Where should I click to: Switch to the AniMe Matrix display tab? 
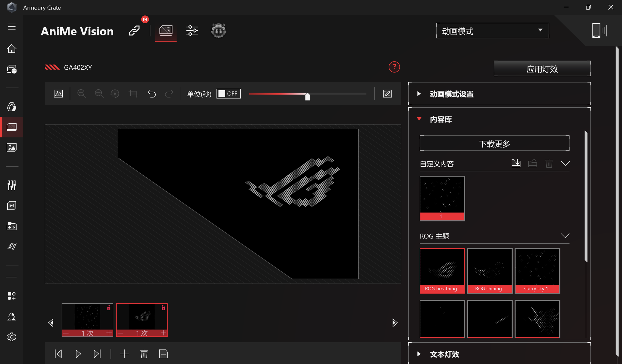[x=166, y=30]
